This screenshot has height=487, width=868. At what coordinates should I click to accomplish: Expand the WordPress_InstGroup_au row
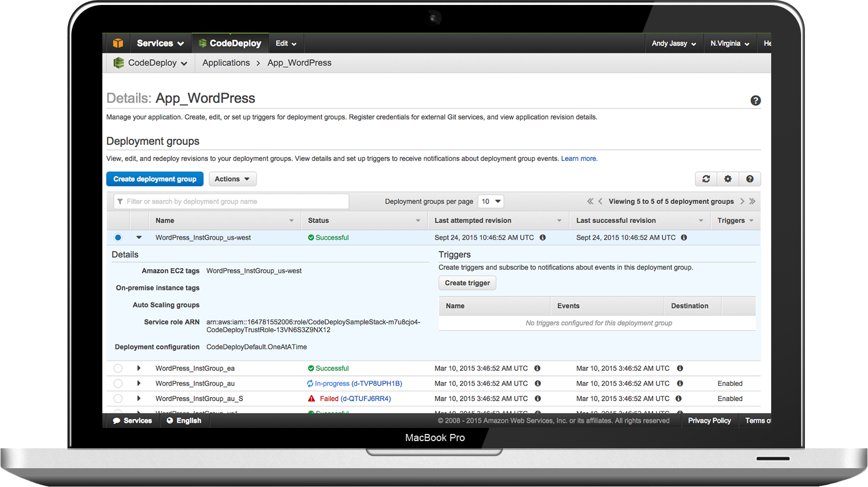tap(139, 384)
